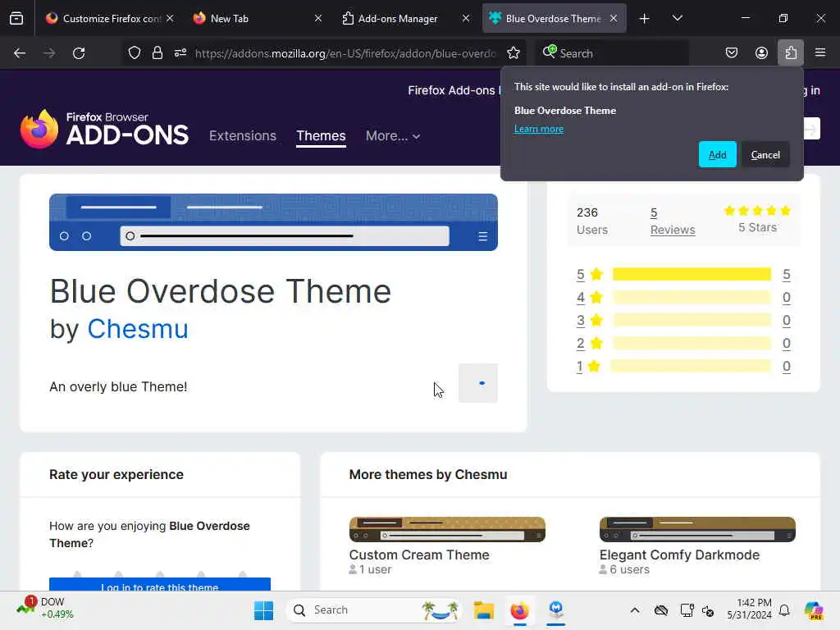Go back to previous page
The image size is (840, 630).
[20, 53]
